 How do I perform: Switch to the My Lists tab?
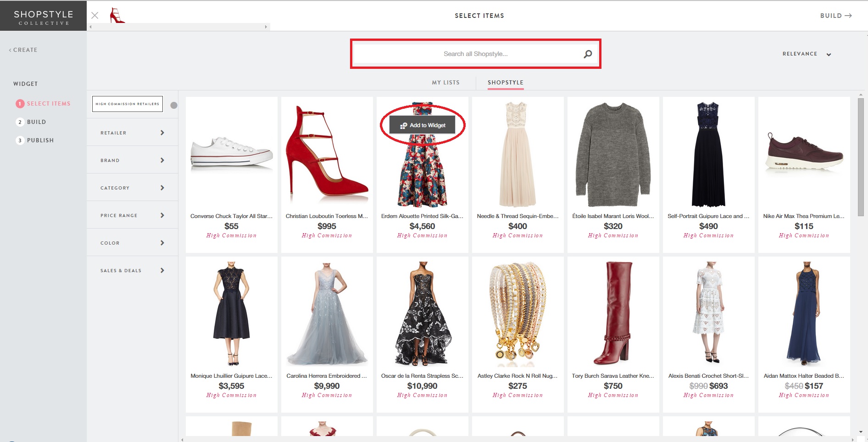tap(445, 83)
